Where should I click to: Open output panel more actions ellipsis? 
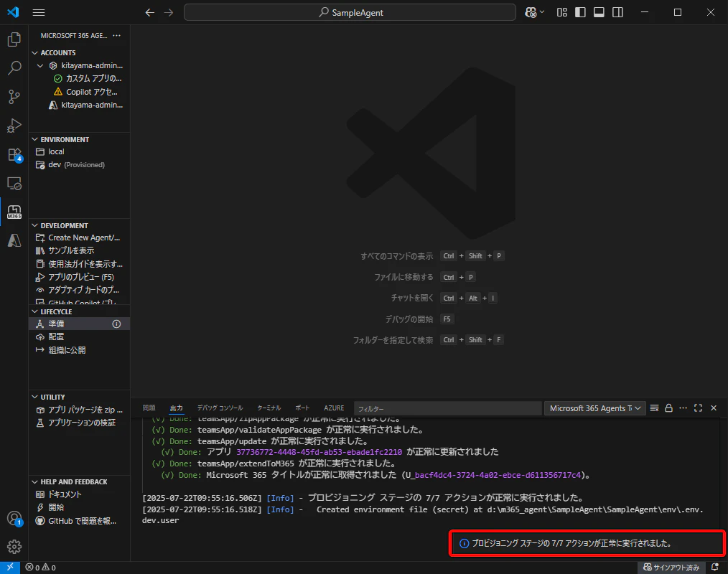click(x=683, y=408)
